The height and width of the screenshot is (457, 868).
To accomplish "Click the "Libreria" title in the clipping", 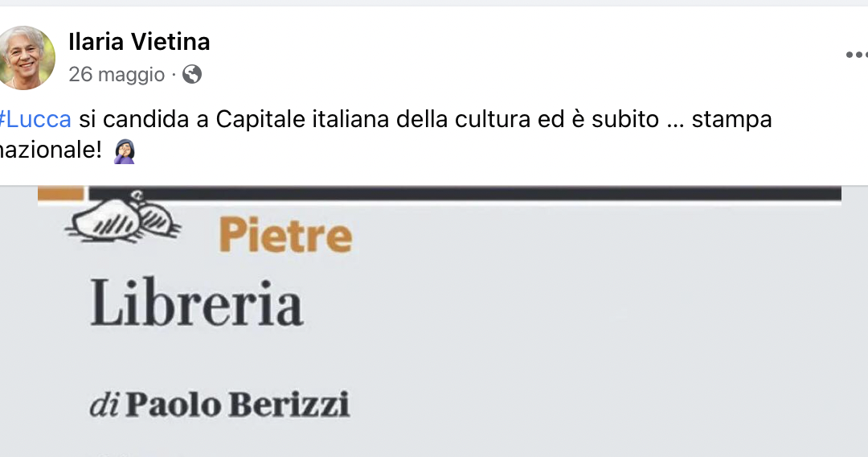I will [197, 303].
